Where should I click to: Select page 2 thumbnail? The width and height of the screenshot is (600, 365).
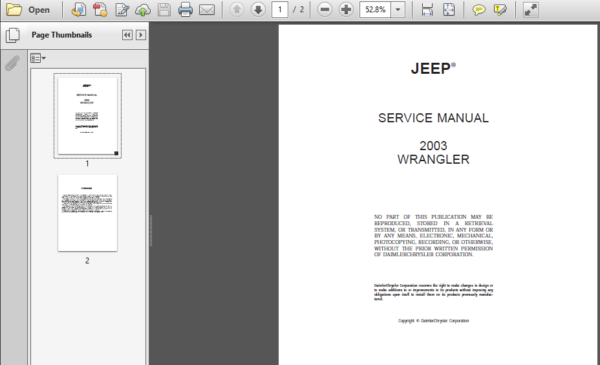coord(87,213)
